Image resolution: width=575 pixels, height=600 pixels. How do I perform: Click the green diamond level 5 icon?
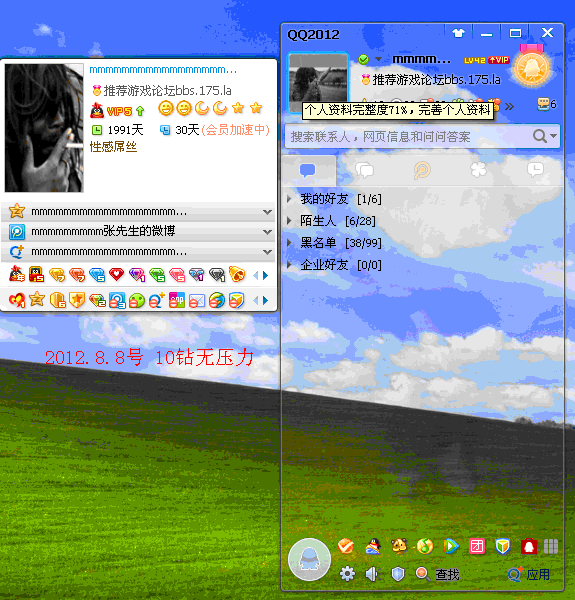coord(157,274)
